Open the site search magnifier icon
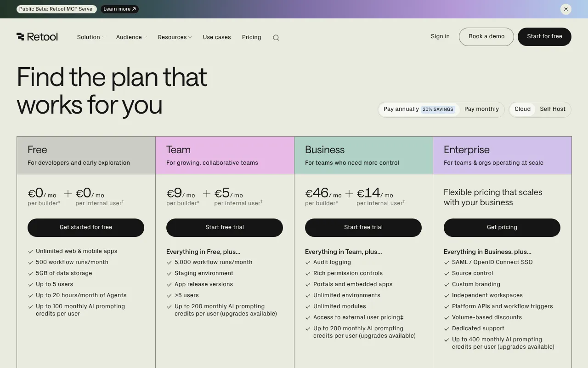 point(276,38)
